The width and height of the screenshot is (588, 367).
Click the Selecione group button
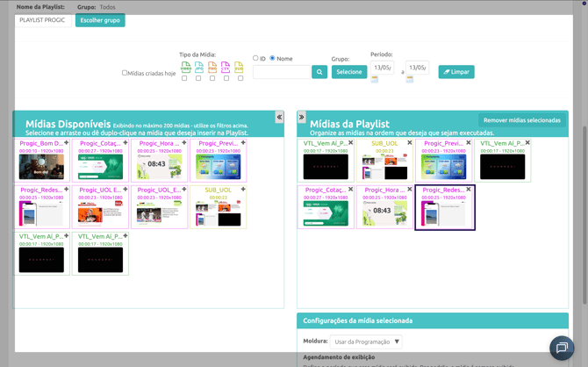click(349, 72)
